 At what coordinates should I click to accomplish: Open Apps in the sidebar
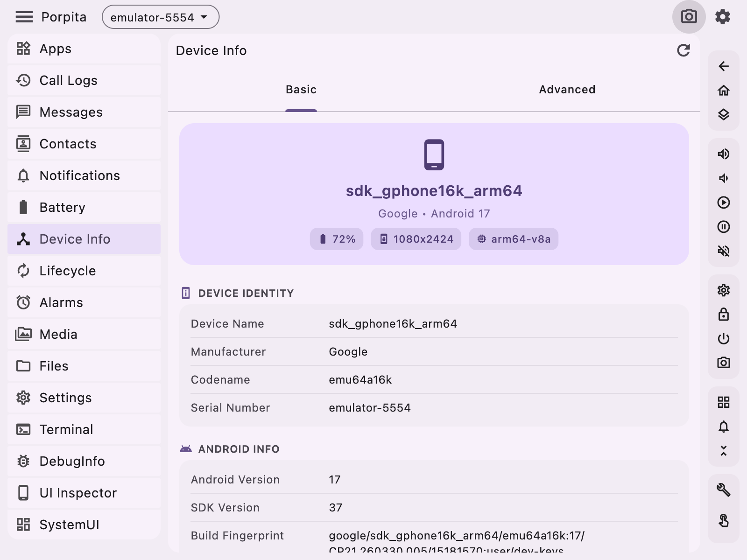click(84, 49)
